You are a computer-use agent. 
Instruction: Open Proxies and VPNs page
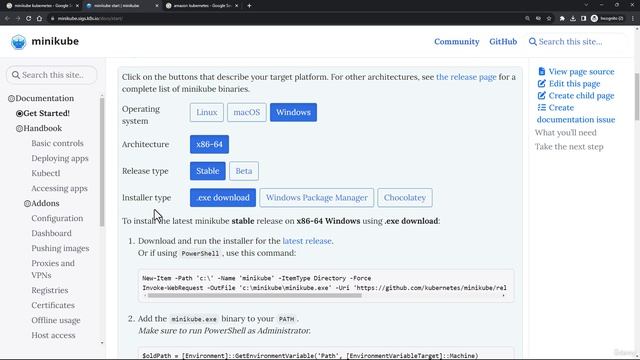[53, 269]
